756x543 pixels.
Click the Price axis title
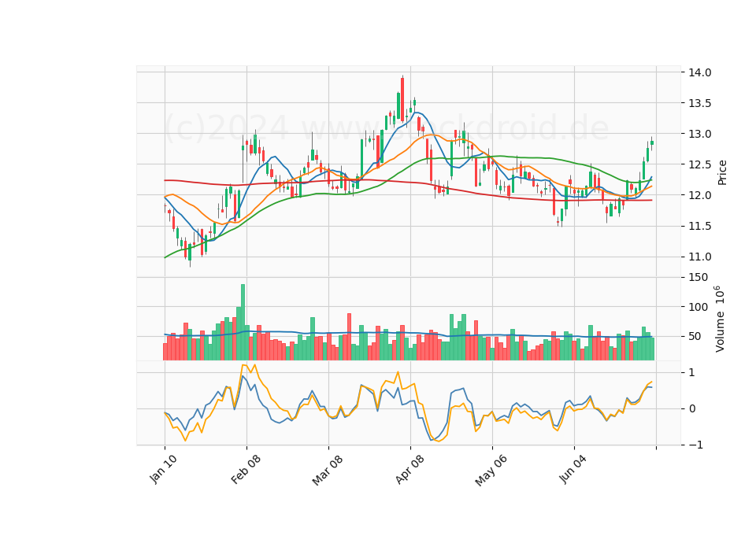[722, 172]
